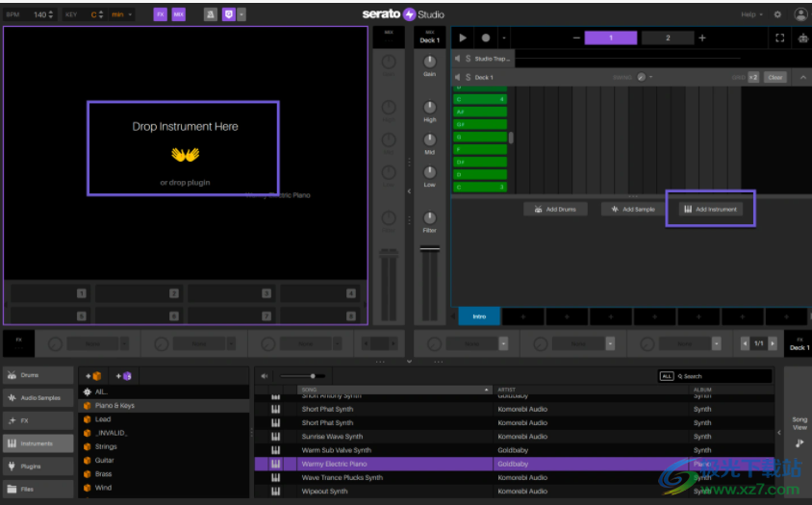This screenshot has height=505, width=812.
Task: Go to next FX page arrow beside 1/1
Action: pyautogui.click(x=773, y=343)
